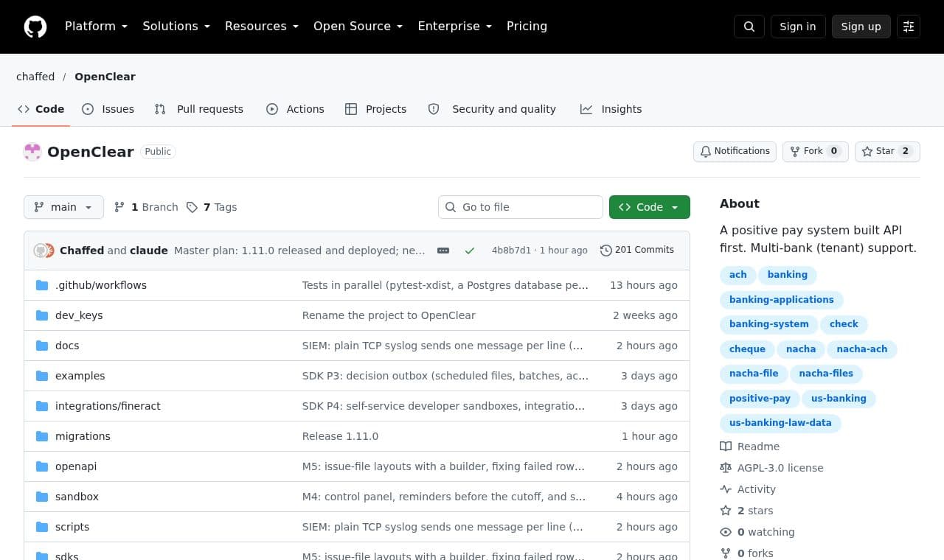Switch to the Issues tab
This screenshot has width=944, height=560.
point(108,109)
